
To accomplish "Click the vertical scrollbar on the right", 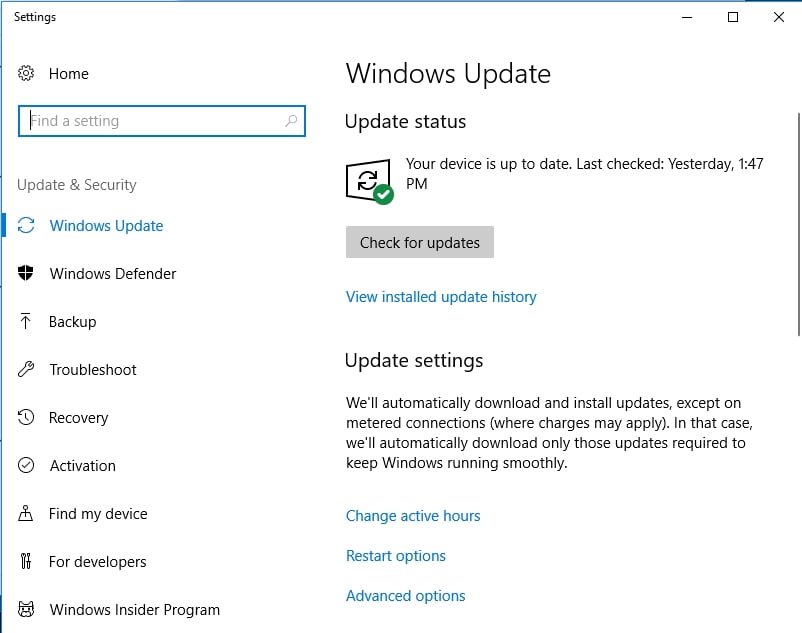I will 798,224.
